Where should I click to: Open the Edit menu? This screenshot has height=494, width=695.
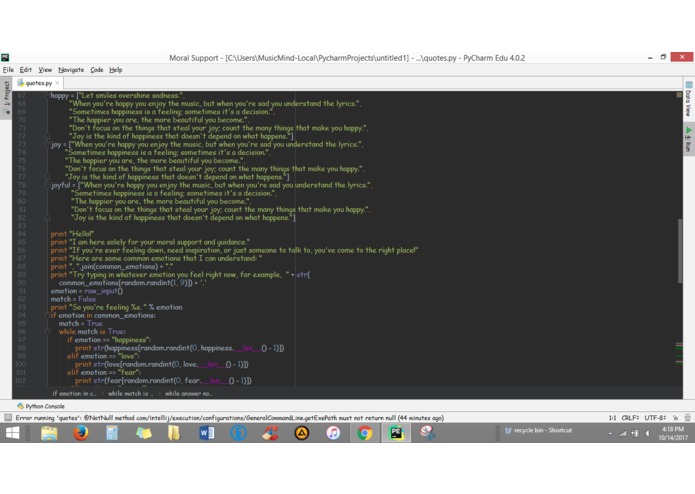point(26,70)
